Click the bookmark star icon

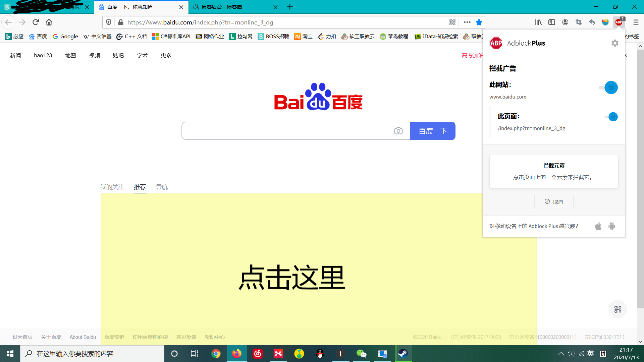click(479, 22)
